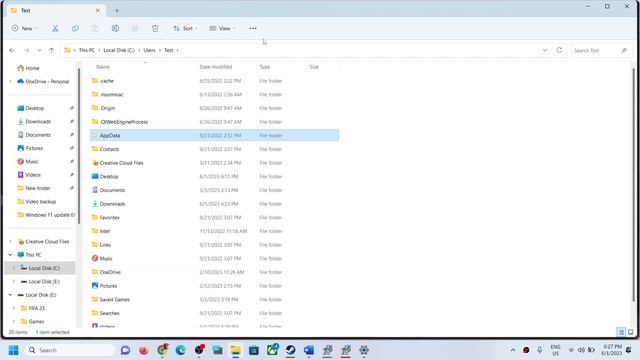Click the Paste toolbar icon

[x=95, y=28]
